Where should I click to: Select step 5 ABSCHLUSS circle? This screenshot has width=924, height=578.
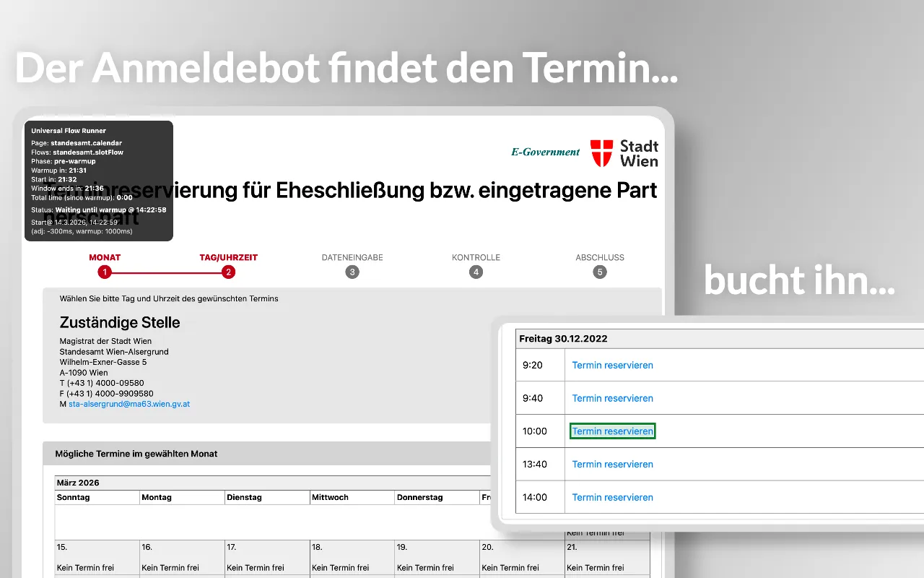coord(600,272)
